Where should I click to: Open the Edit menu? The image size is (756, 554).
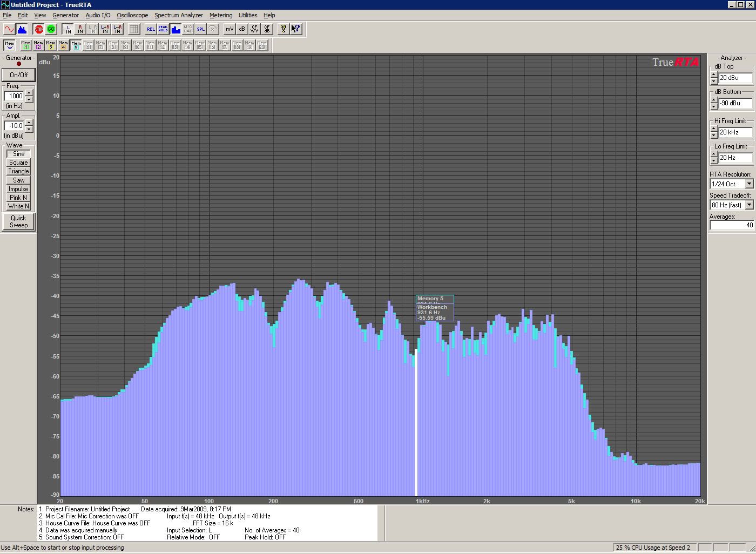point(23,15)
